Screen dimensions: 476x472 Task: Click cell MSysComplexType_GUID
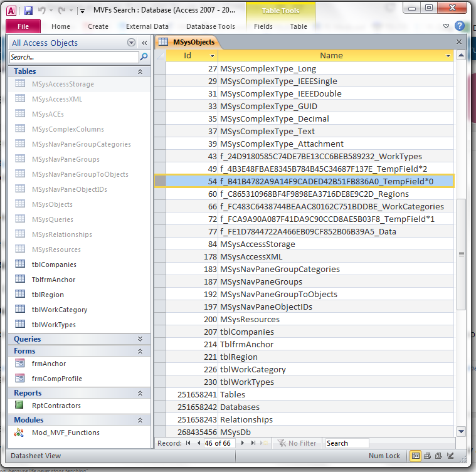coord(336,106)
